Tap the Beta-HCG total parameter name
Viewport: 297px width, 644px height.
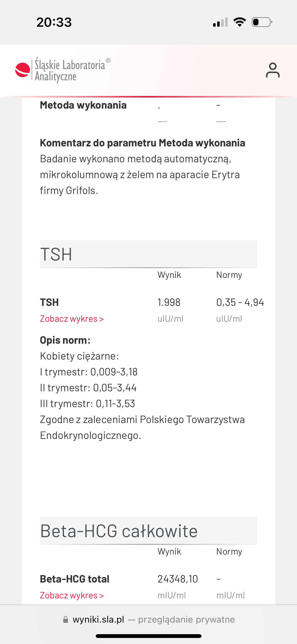pyautogui.click(x=75, y=579)
